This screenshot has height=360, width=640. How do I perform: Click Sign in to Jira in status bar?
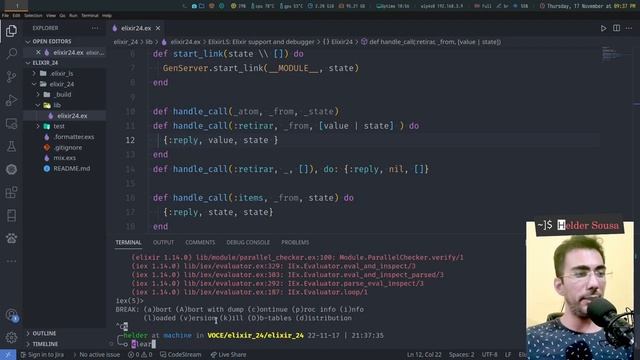pyautogui.click(x=42, y=355)
